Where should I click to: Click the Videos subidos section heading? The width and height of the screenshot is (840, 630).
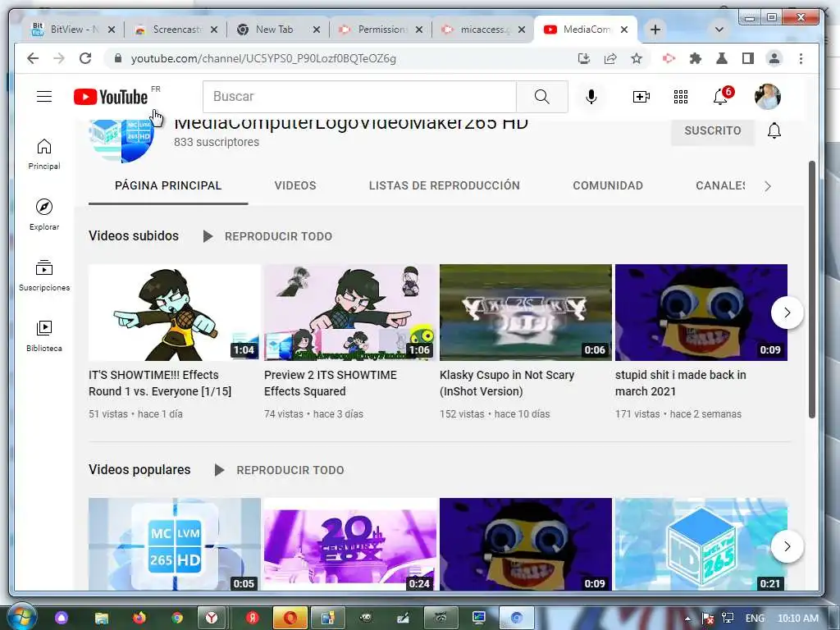pyautogui.click(x=134, y=235)
